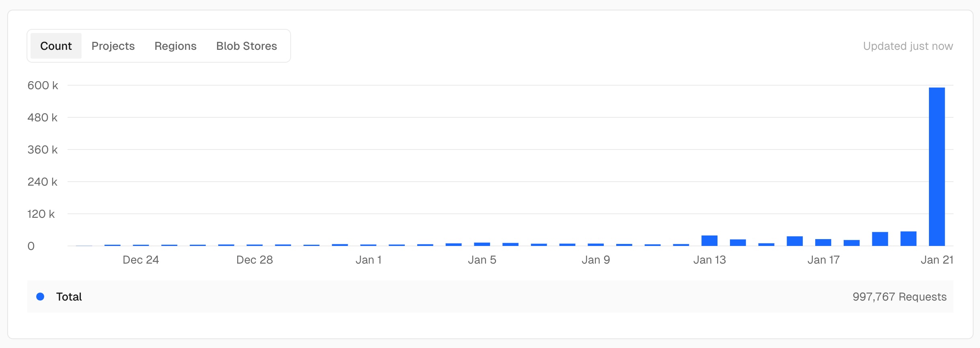Click the bar right before Jan 21

(908, 239)
